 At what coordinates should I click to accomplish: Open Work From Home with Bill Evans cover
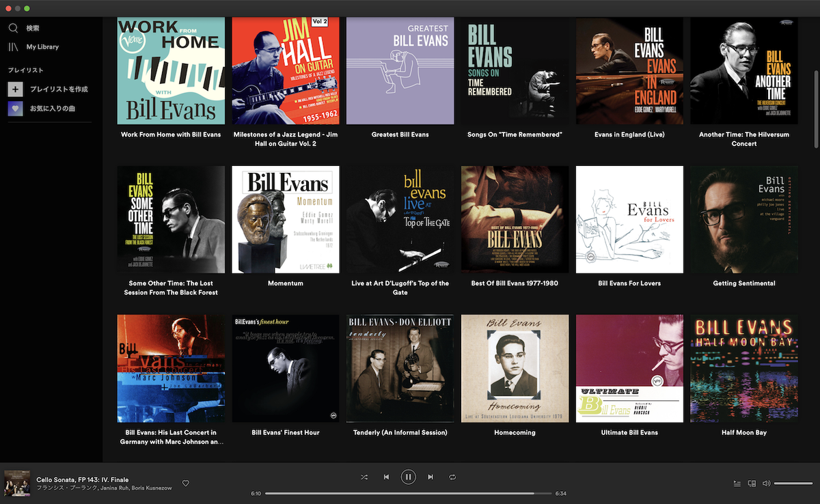(171, 70)
